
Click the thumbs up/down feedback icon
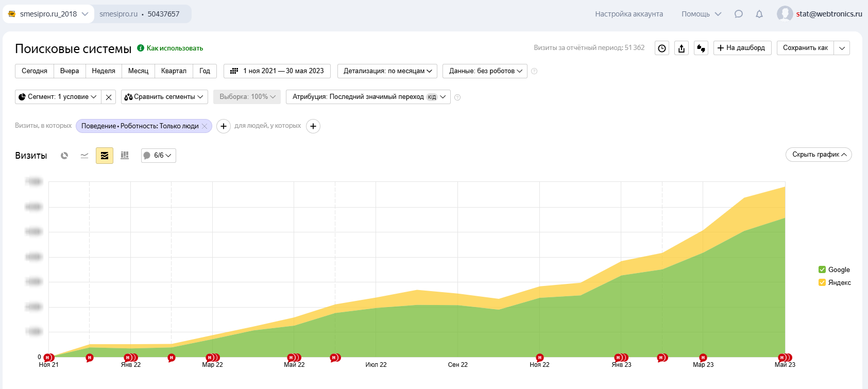(701, 48)
